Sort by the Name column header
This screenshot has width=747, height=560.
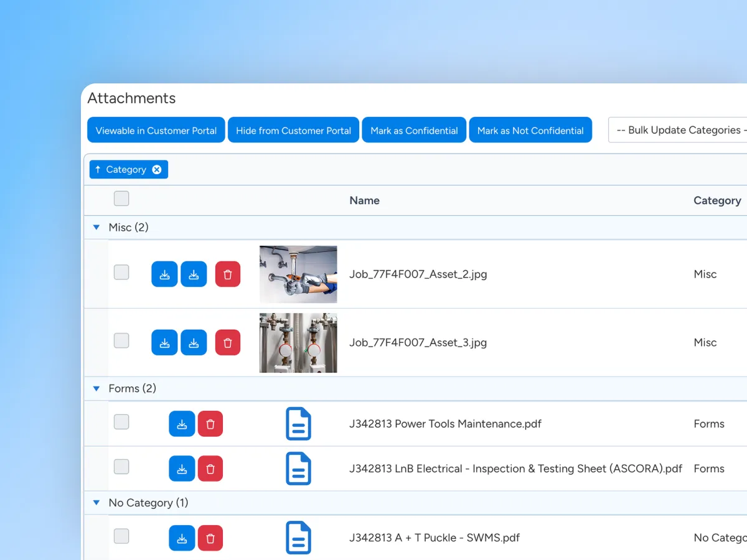[x=365, y=200]
